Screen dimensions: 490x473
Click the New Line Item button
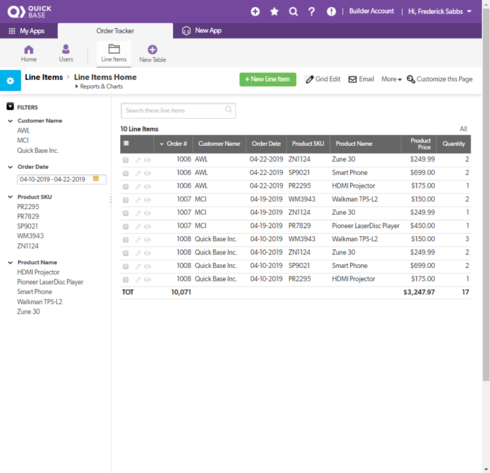(268, 79)
